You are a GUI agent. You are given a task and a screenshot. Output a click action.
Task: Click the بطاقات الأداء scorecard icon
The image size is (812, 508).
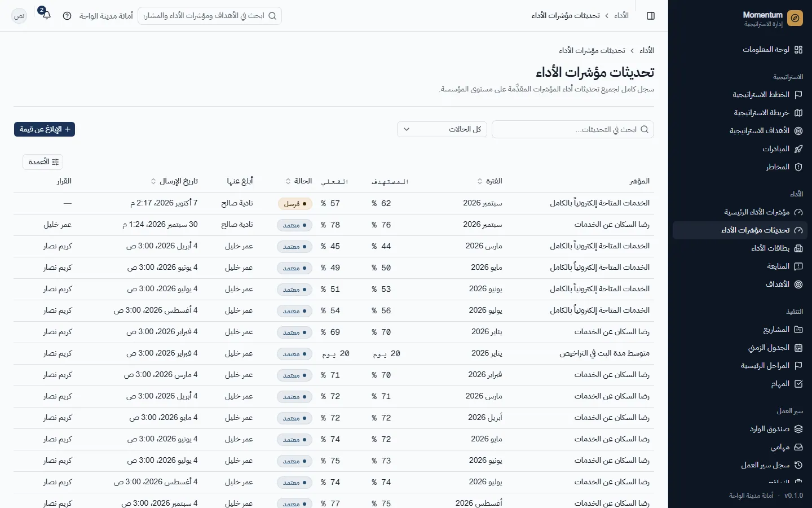pyautogui.click(x=798, y=248)
